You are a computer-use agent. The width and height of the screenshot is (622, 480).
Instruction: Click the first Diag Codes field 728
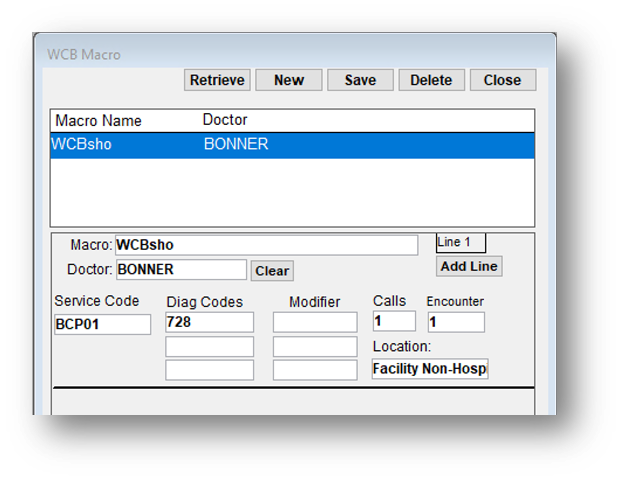pyautogui.click(x=209, y=322)
